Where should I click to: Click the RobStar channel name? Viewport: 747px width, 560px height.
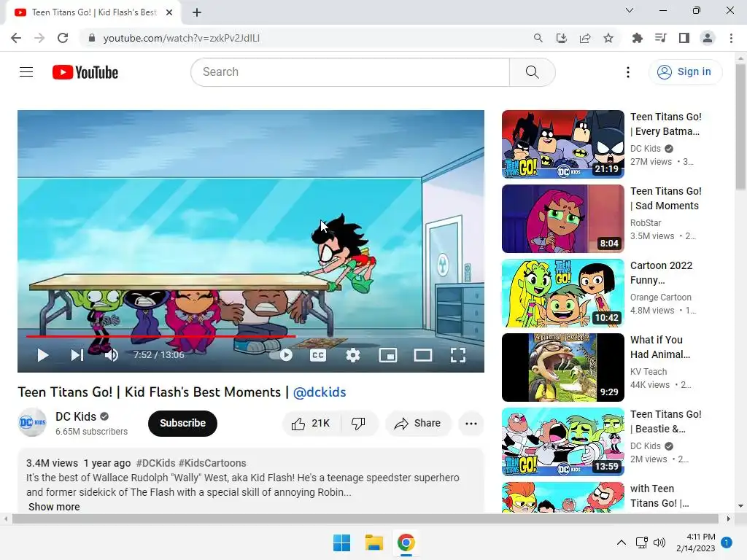(646, 223)
